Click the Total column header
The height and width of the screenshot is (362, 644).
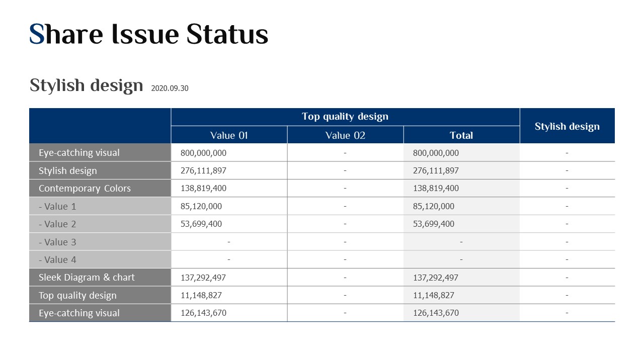pyautogui.click(x=461, y=135)
